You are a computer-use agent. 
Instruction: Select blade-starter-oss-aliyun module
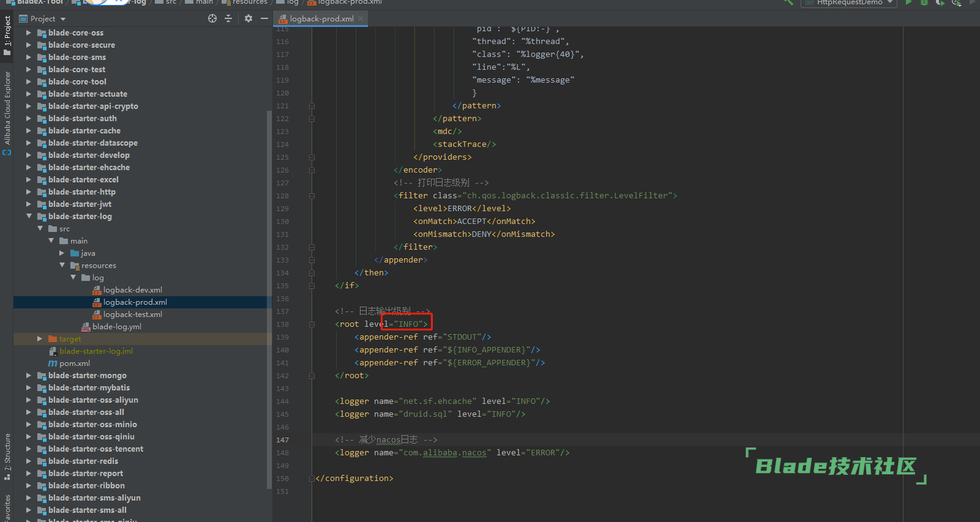[x=93, y=400]
